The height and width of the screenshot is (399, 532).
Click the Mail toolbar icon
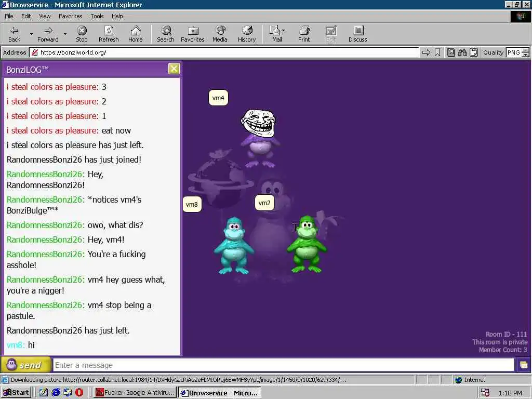tap(275, 34)
